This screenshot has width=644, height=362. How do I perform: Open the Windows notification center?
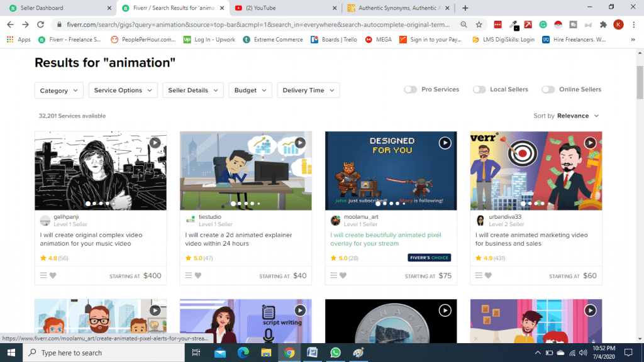coord(628,353)
